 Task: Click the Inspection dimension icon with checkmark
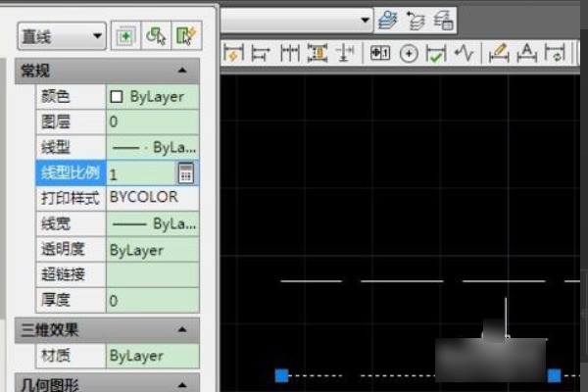(436, 53)
